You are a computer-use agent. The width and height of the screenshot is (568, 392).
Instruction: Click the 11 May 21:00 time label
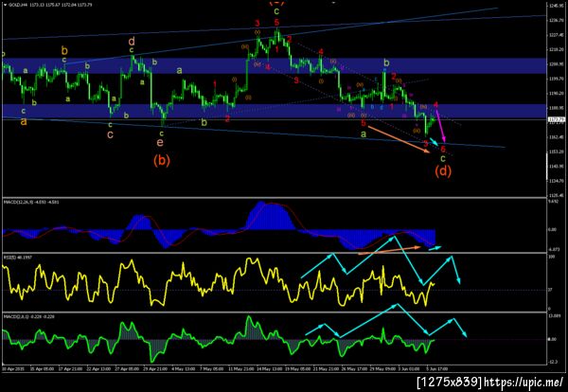tap(240, 369)
